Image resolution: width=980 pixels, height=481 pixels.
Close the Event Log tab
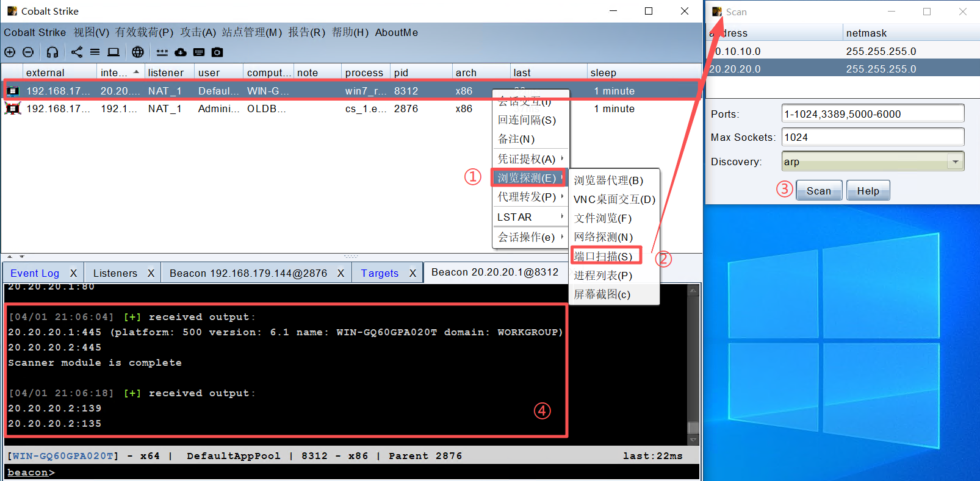(73, 273)
